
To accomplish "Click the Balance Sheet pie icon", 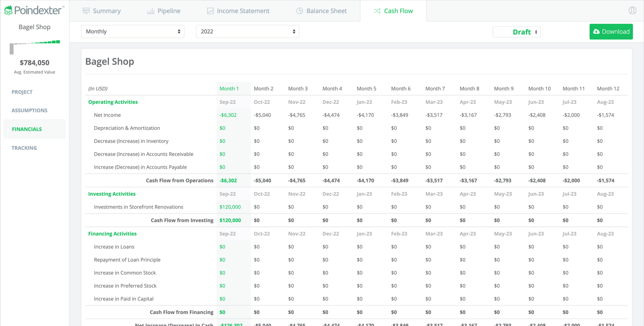I will click(x=299, y=11).
